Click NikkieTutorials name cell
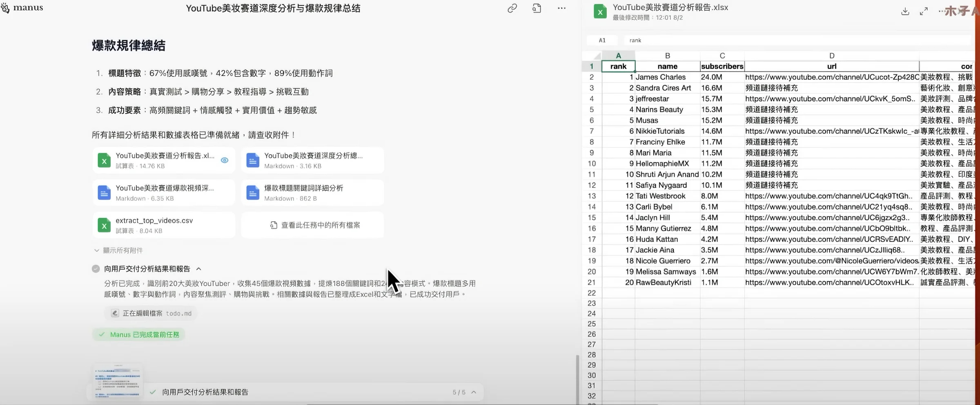980x405 pixels. pyautogui.click(x=668, y=131)
